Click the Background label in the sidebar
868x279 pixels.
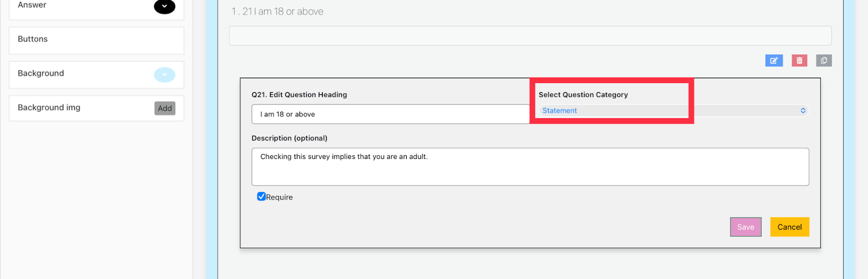pyautogui.click(x=41, y=73)
